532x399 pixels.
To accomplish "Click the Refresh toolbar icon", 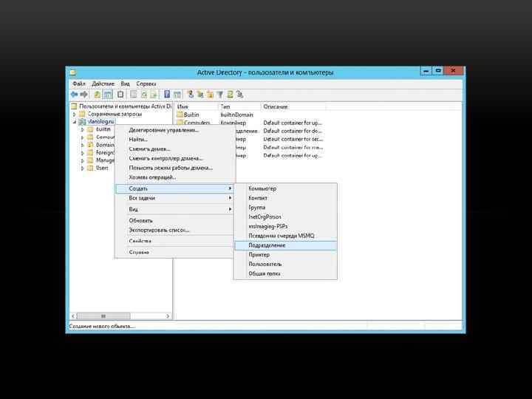I will pyautogui.click(x=143, y=95).
